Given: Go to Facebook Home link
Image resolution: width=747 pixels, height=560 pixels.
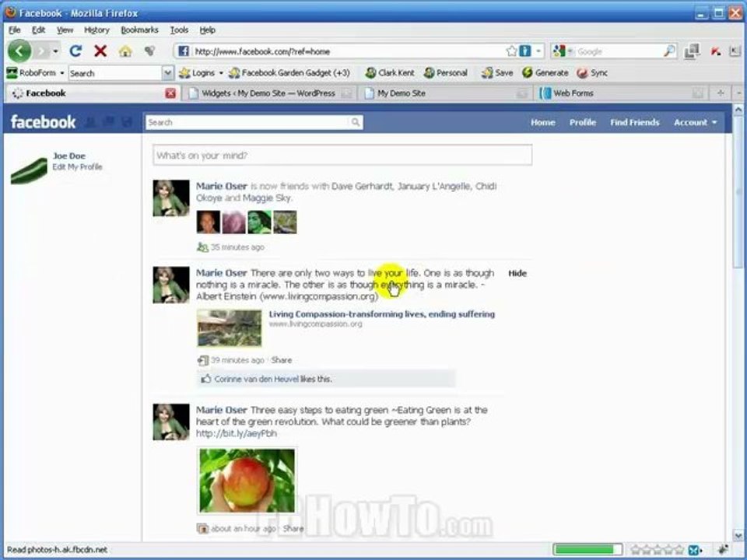Looking at the screenshot, I should click(542, 122).
